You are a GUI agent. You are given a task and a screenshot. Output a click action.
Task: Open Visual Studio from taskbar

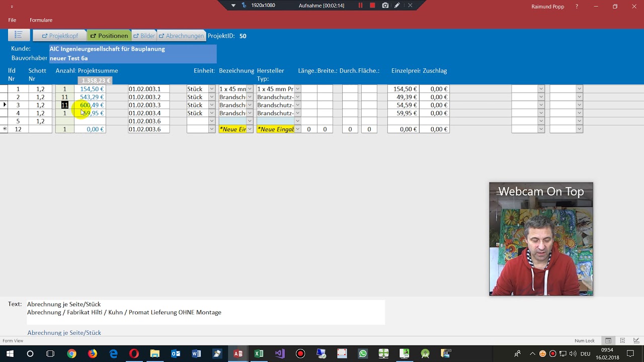[x=280, y=354]
